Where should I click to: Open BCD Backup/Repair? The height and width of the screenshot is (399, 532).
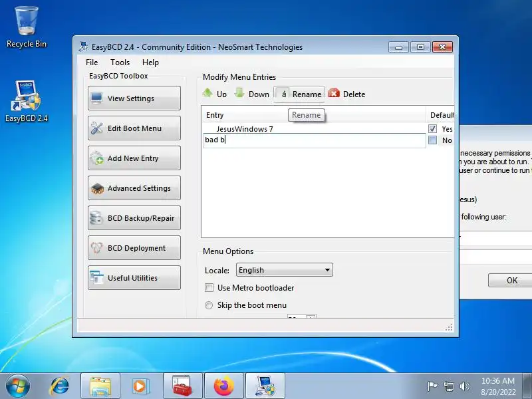pos(134,218)
